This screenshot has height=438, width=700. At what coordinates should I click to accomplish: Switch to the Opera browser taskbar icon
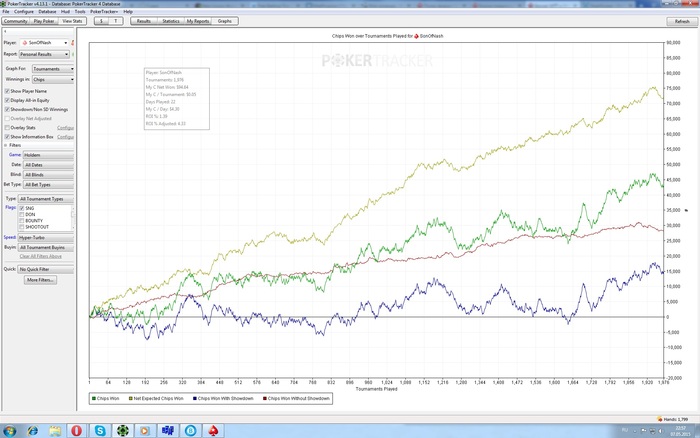coord(77,431)
